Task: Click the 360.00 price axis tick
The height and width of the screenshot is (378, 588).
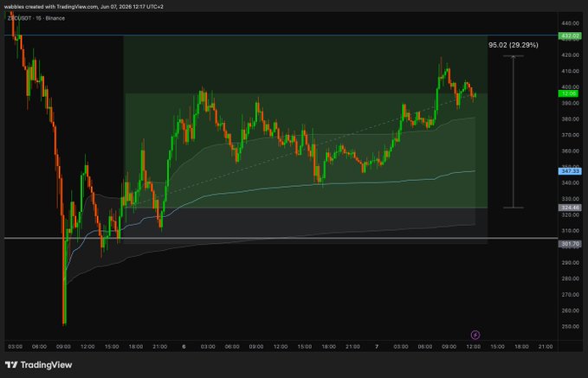Action: [x=570, y=151]
